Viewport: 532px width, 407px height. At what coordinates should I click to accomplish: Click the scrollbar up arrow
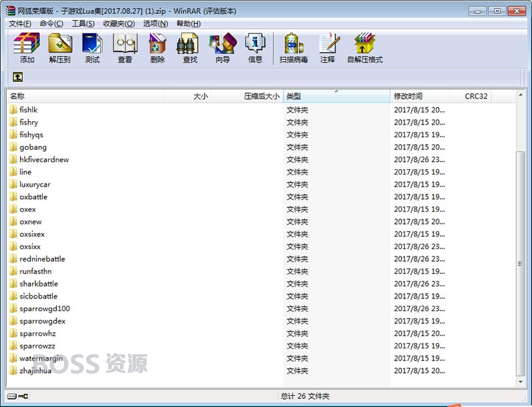click(x=521, y=95)
